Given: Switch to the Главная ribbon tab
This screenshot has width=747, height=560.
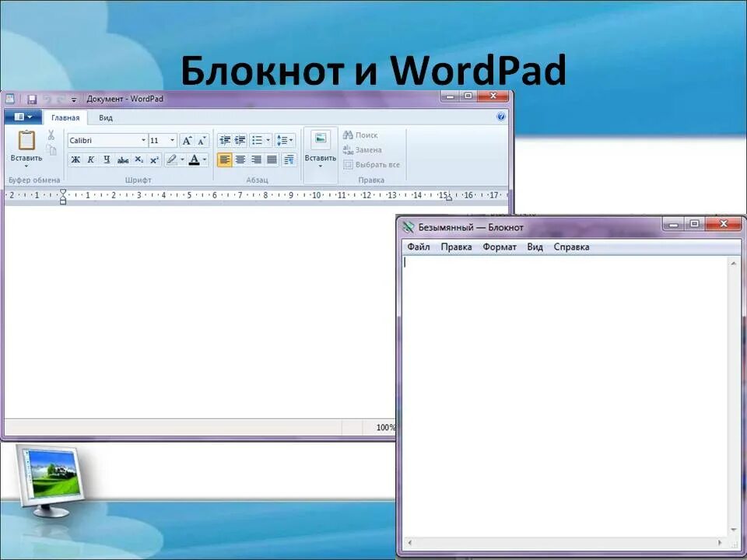Looking at the screenshot, I should [x=65, y=117].
